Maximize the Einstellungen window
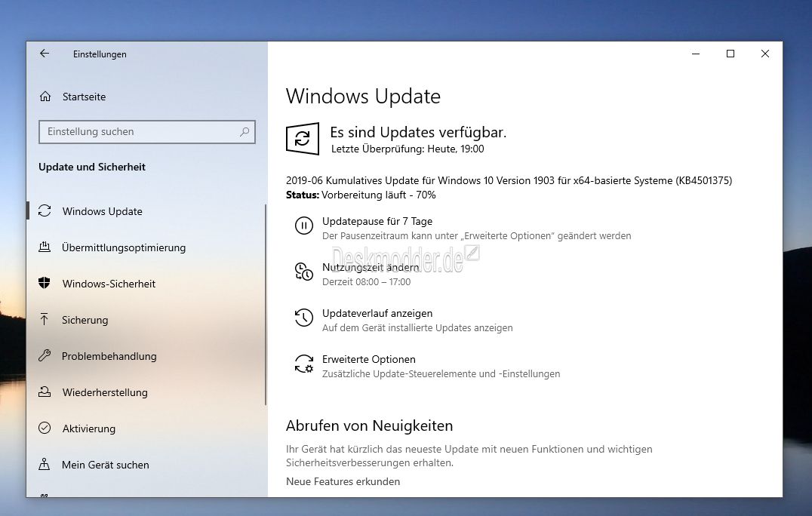Screen dimensions: 812x516 coord(730,54)
